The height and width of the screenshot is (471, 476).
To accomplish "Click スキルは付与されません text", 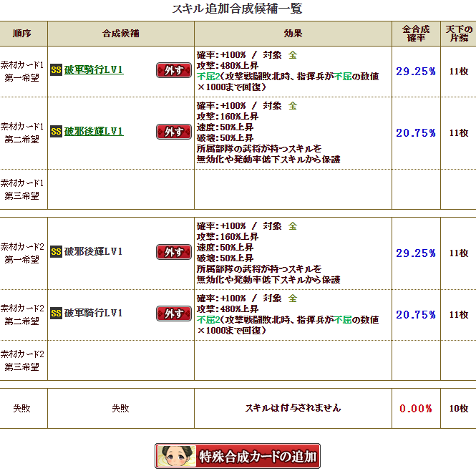I will 293,408.
